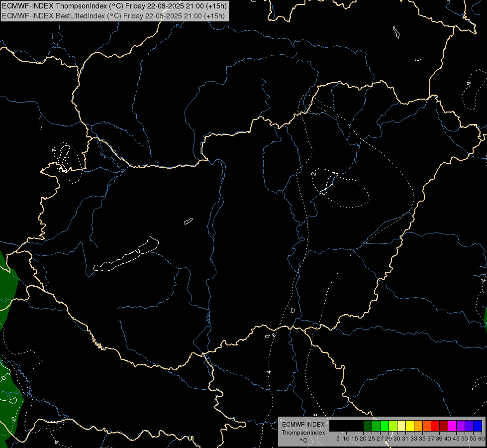Click the legend title 'ECMWF-INDEX'
This screenshot has height=448, width=487.
(303, 425)
